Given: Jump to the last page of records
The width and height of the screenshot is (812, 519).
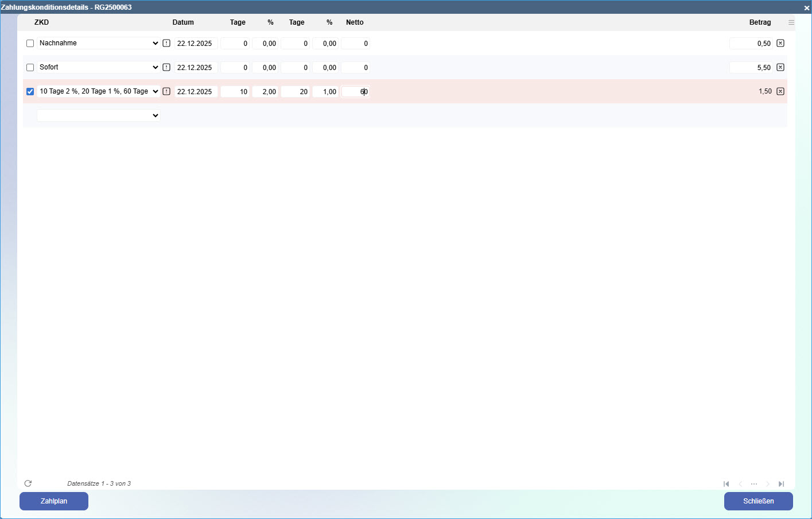Looking at the screenshot, I should coord(781,484).
